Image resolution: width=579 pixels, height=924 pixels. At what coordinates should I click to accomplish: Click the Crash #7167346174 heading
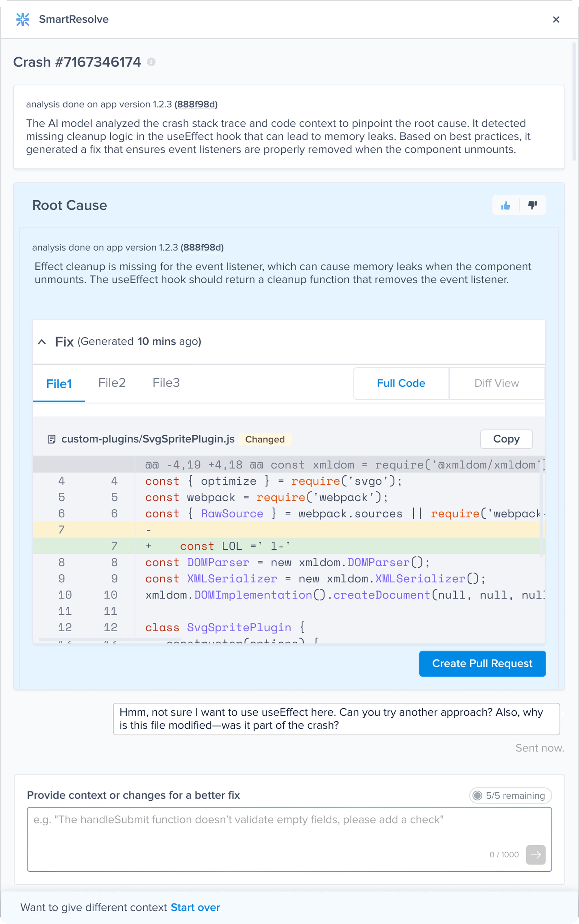coord(77,62)
